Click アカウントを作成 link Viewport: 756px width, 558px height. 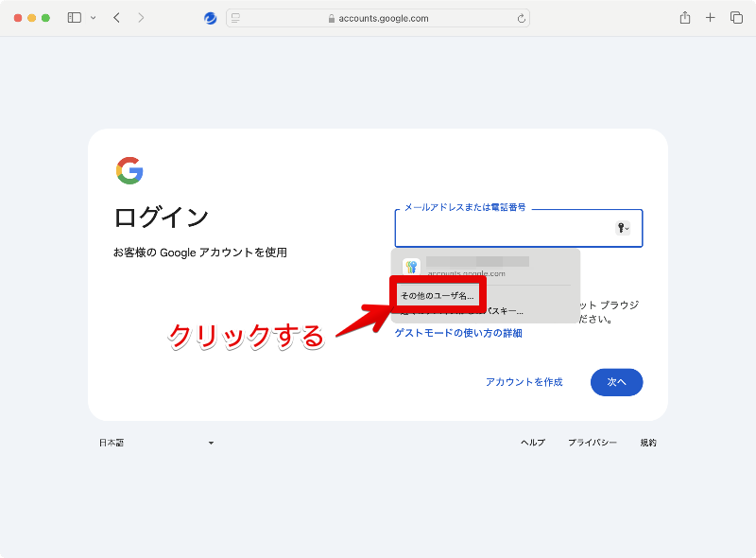click(524, 382)
